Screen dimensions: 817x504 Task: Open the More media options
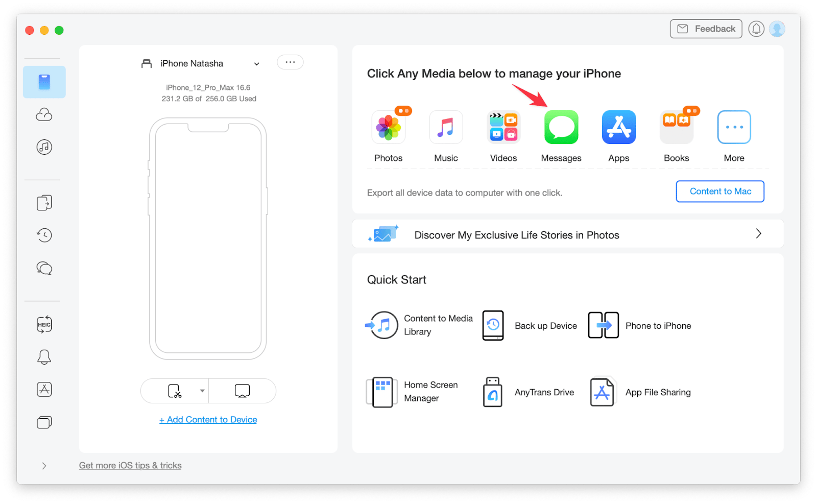pos(734,127)
